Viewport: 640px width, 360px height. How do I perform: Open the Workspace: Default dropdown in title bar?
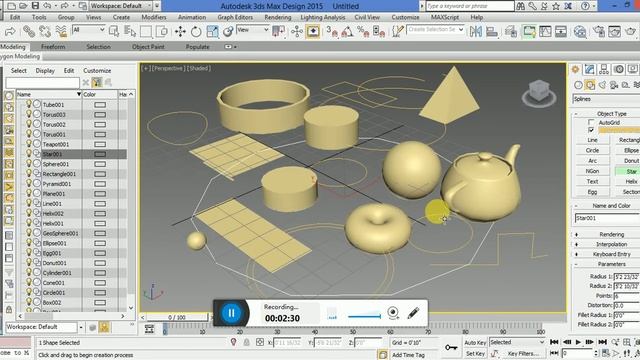tap(121, 6)
